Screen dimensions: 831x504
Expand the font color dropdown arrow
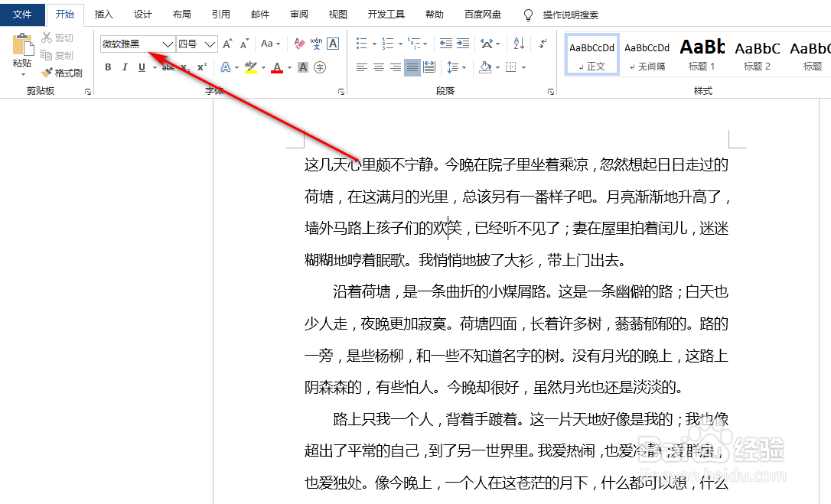(x=289, y=68)
